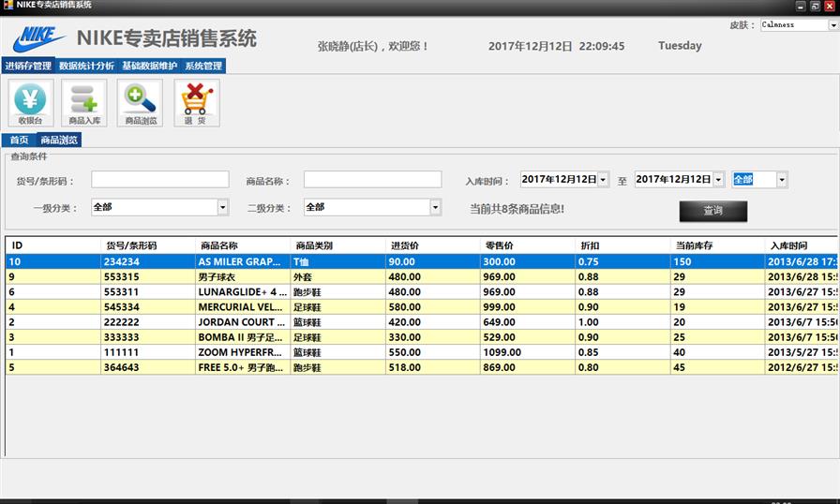Expand the 全部 time filter dropdown
This screenshot has height=504, width=840.
click(782, 179)
